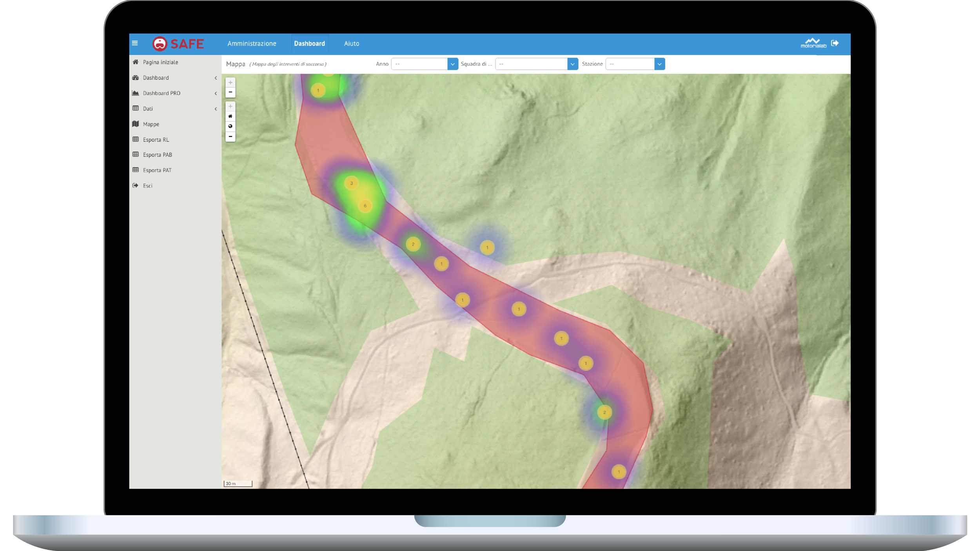Click the cluster marker labeled 6
This screenshot has height=551, width=980.
click(365, 206)
